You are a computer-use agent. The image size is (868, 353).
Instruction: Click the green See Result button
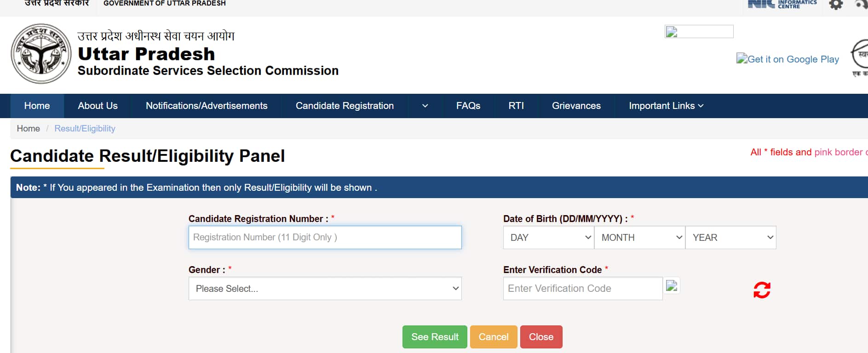(x=435, y=337)
